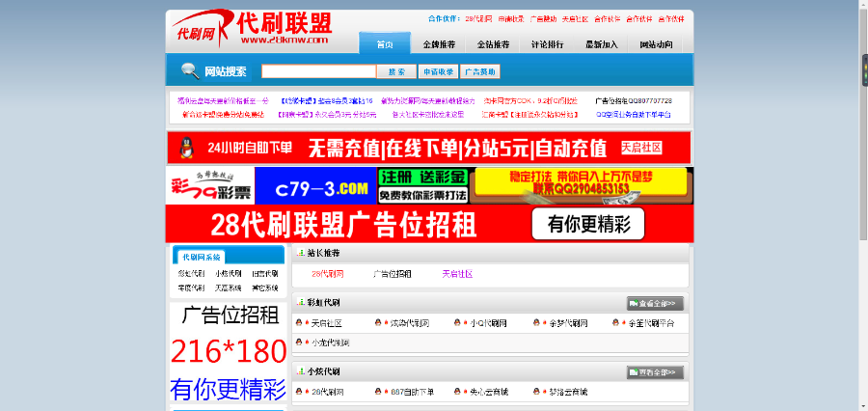Click the penguin icon beside 余梦代刷网
Screen dimensions: 868x411
(x=536, y=322)
